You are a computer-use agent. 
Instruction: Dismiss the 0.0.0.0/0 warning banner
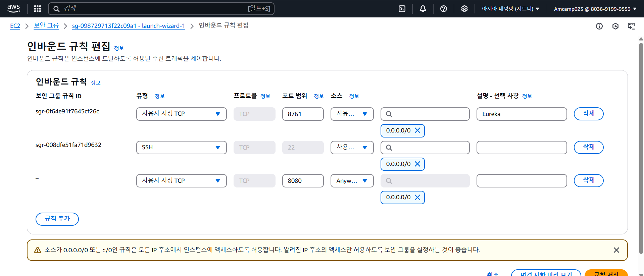(x=616, y=250)
